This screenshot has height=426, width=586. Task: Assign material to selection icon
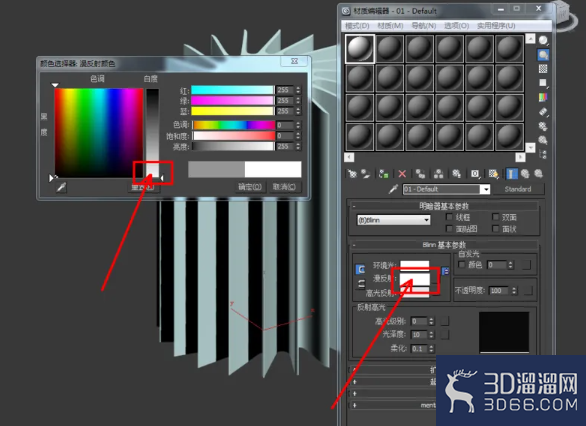pyautogui.click(x=383, y=174)
